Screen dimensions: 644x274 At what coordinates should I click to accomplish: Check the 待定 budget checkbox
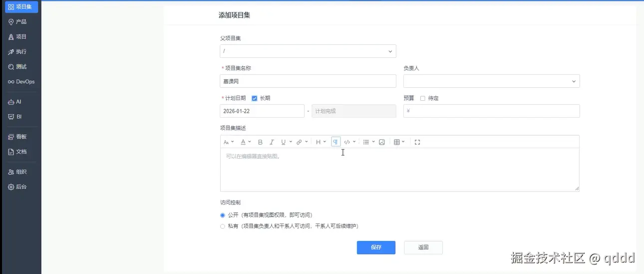point(423,98)
